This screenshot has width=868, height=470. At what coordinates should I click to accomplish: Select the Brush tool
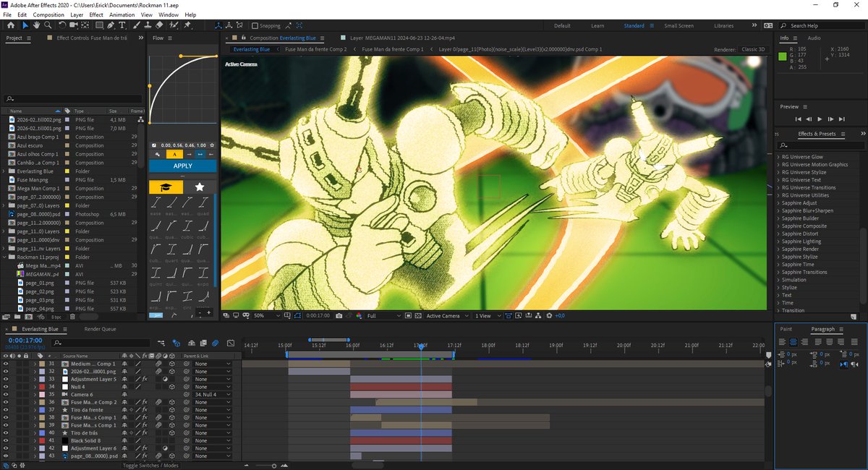click(x=137, y=25)
